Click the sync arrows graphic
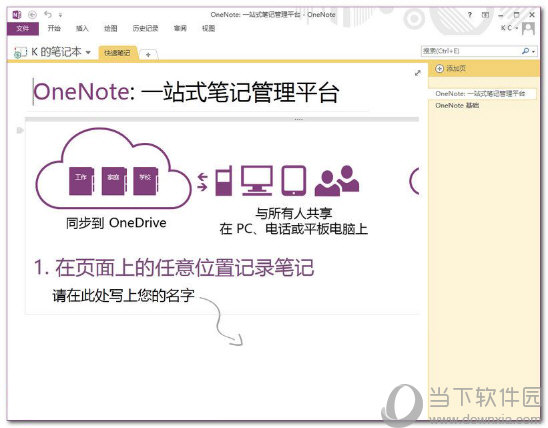The image size is (548, 428). click(x=202, y=182)
